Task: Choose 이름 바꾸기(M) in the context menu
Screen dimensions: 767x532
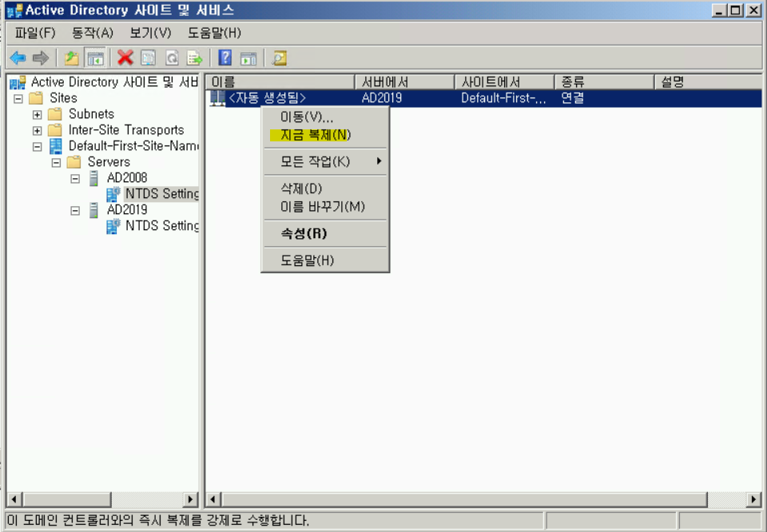Action: click(x=325, y=206)
